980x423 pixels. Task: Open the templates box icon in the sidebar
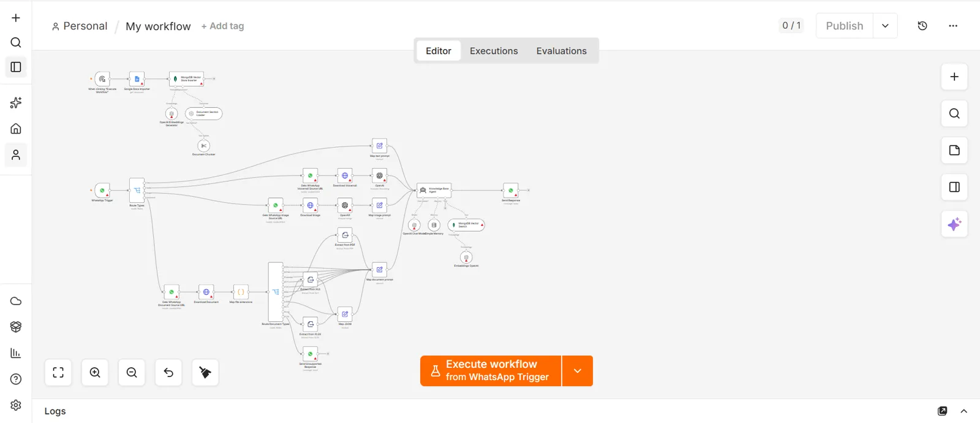click(x=16, y=327)
